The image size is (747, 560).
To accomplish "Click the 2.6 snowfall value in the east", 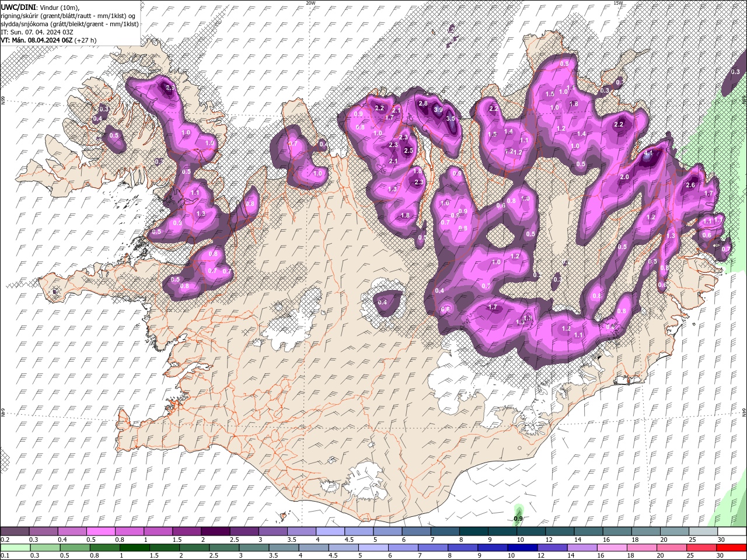I will click(690, 185).
